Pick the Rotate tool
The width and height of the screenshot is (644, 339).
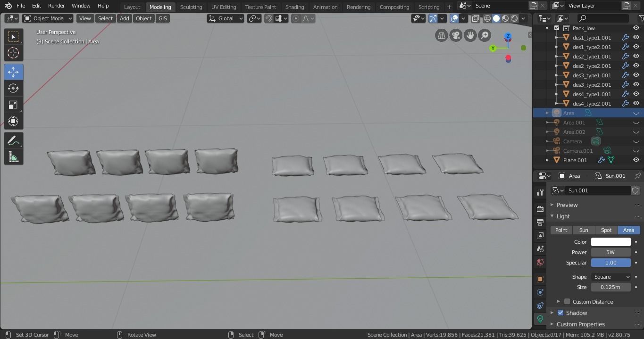13,88
